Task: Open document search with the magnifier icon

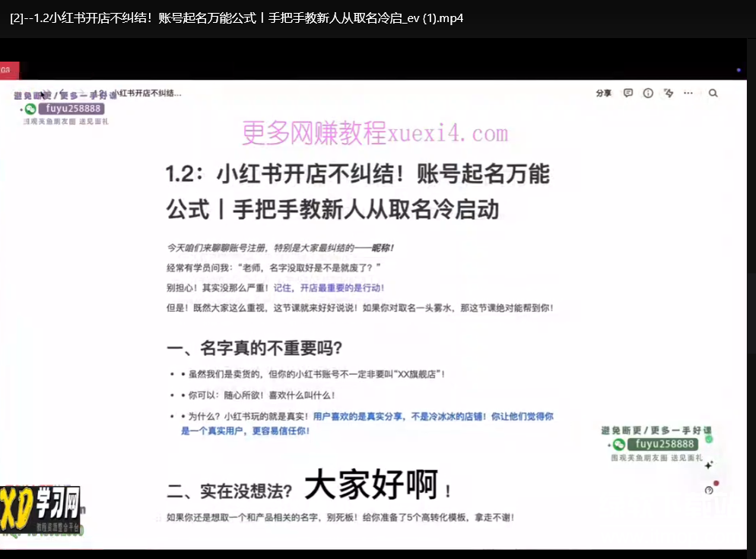Action: [713, 92]
